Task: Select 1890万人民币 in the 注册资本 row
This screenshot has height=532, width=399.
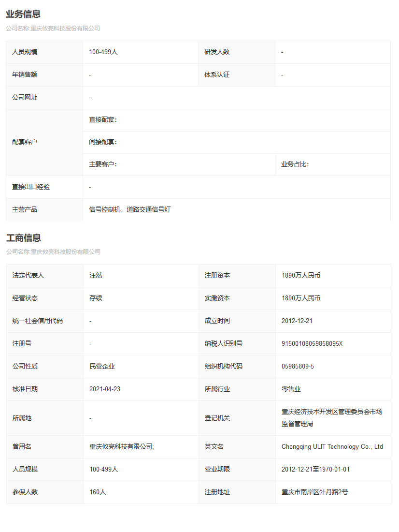Action: (x=301, y=276)
